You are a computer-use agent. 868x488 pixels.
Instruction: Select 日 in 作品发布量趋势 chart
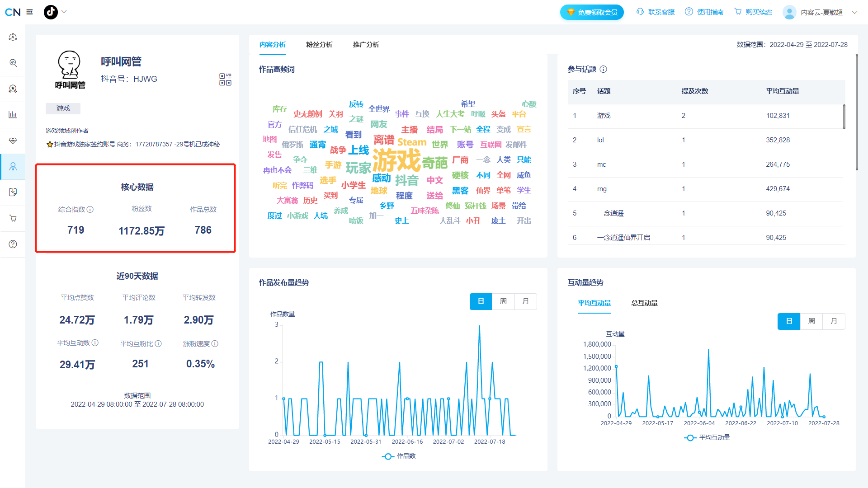tap(481, 301)
